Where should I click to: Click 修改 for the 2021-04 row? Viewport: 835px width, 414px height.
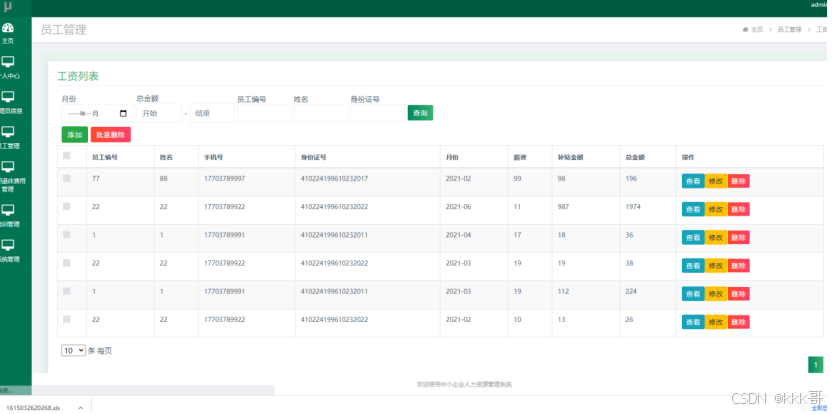pos(716,238)
